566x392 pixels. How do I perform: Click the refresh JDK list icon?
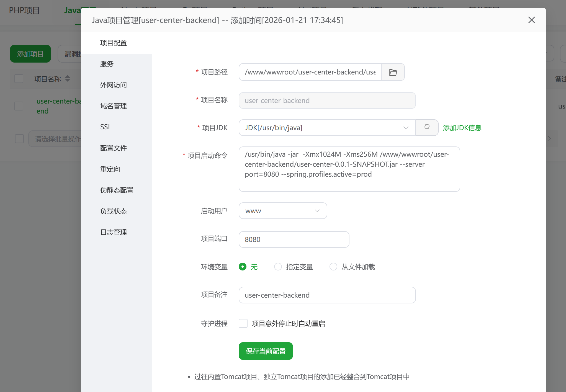pyautogui.click(x=427, y=127)
